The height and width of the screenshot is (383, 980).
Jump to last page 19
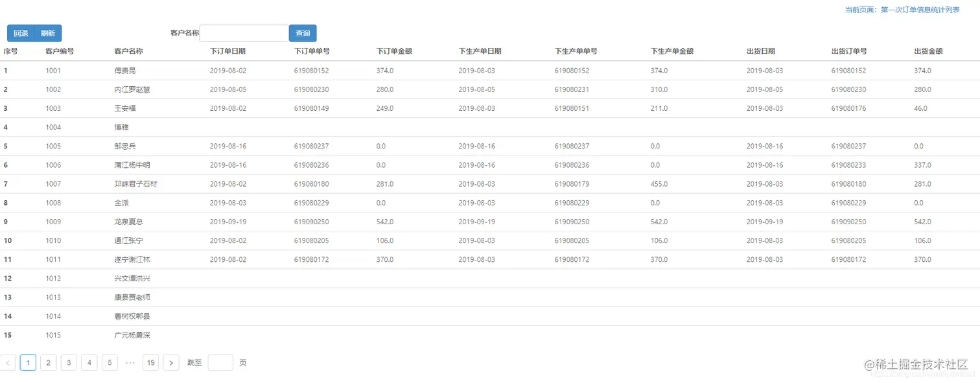click(150, 363)
